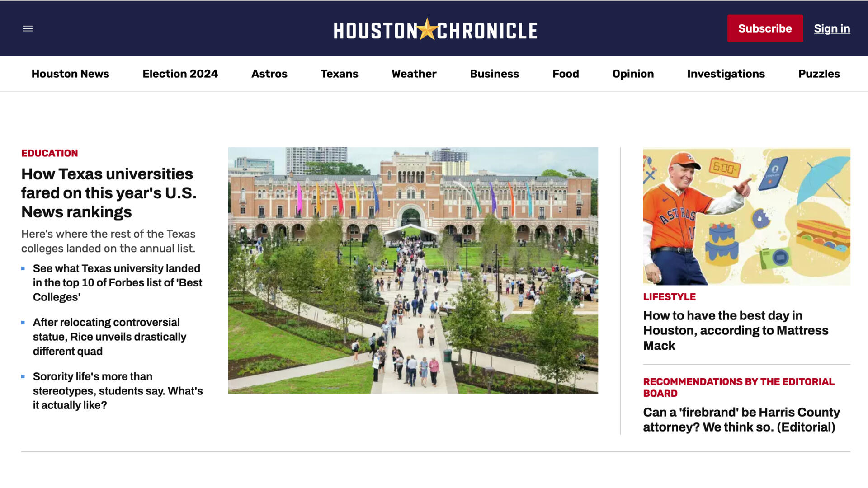Select Investigations in the nav bar
The height and width of the screenshot is (488, 868).
click(726, 74)
